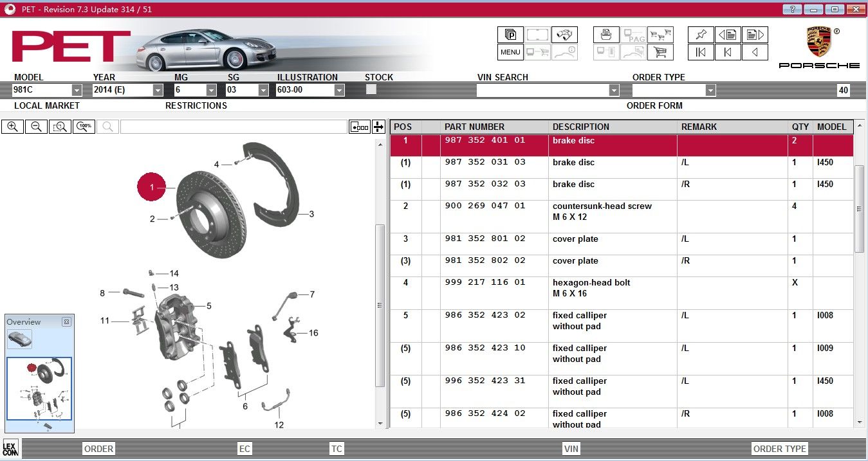
Task: Click the illustration pane scrollbar thumb
Action: pos(380,305)
